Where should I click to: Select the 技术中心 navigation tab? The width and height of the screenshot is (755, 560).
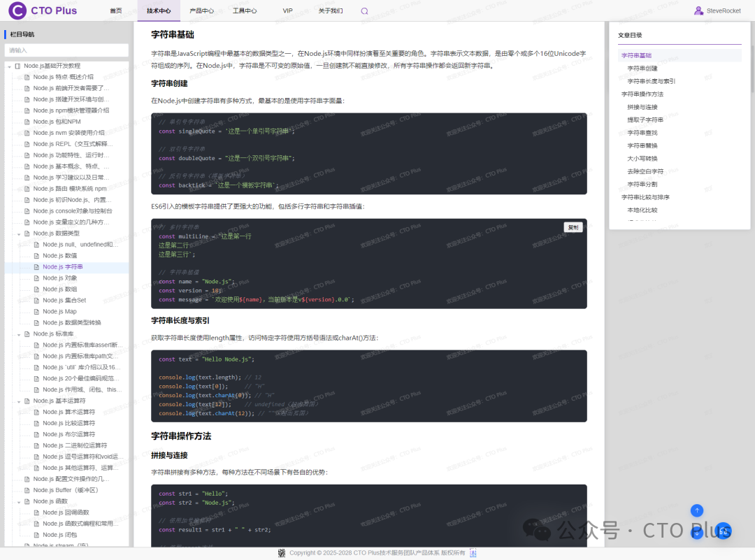pos(159,10)
